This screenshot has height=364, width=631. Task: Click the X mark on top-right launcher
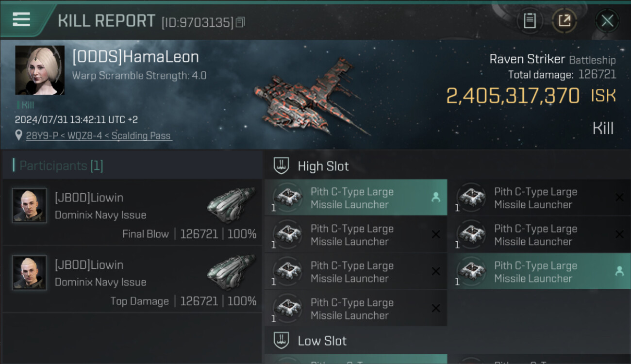[x=619, y=198]
